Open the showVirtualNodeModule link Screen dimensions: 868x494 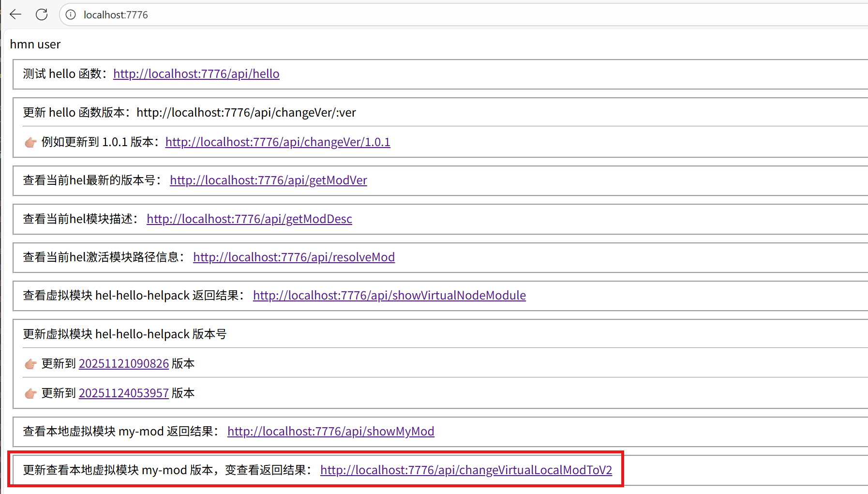[x=389, y=296]
